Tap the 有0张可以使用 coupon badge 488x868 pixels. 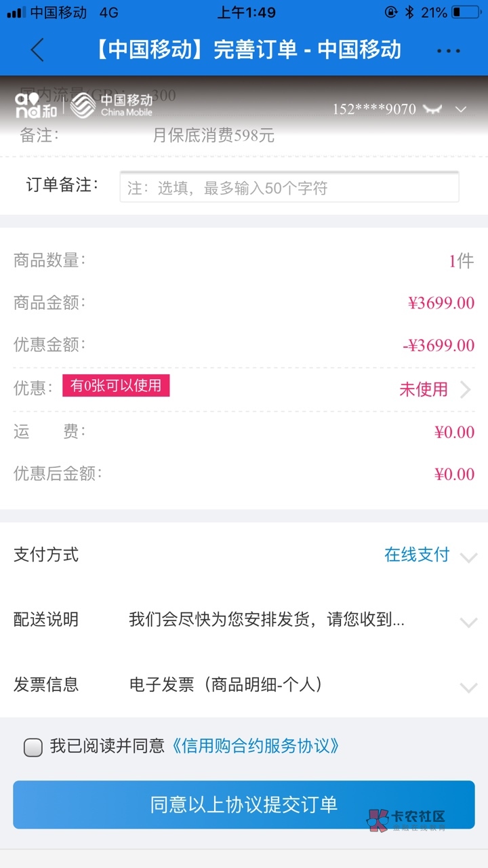pyautogui.click(x=116, y=386)
